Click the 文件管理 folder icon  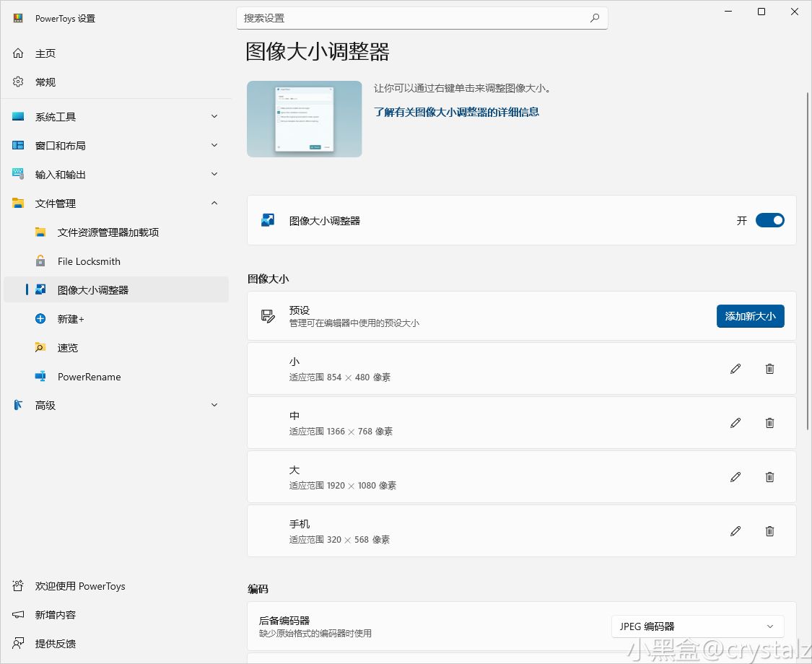pyautogui.click(x=18, y=203)
